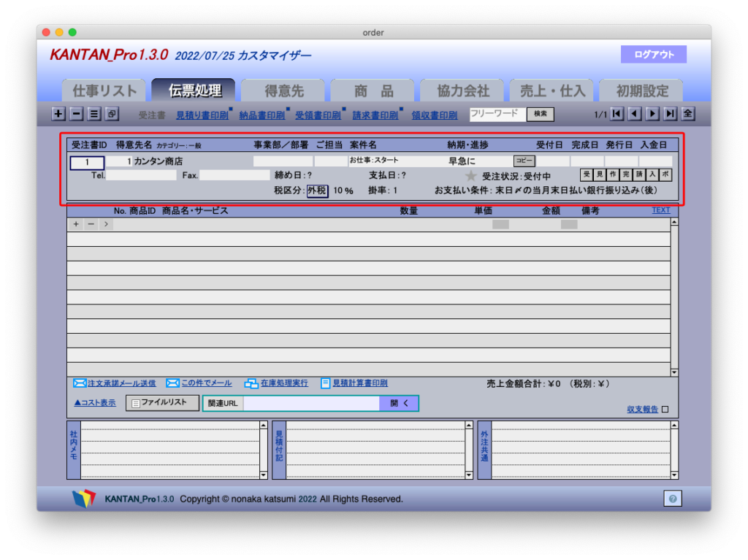This screenshot has width=748, height=560.
Task: Set status with 作 box
Action: 613,174
